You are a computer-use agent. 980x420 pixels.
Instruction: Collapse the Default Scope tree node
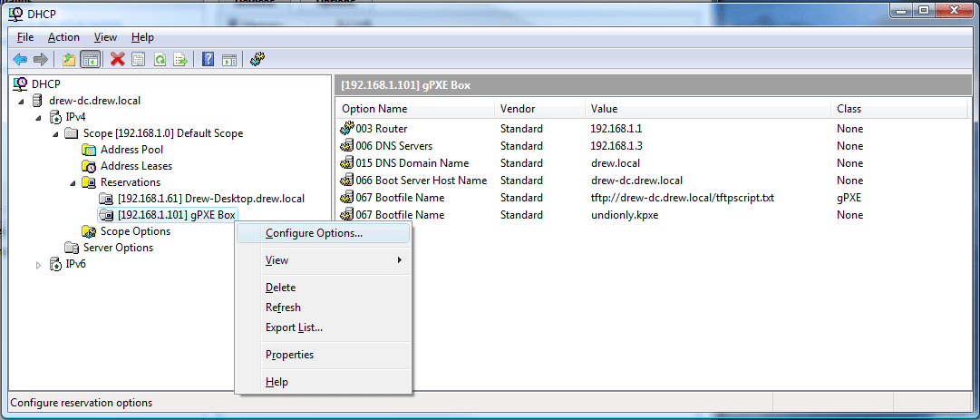pyautogui.click(x=55, y=133)
